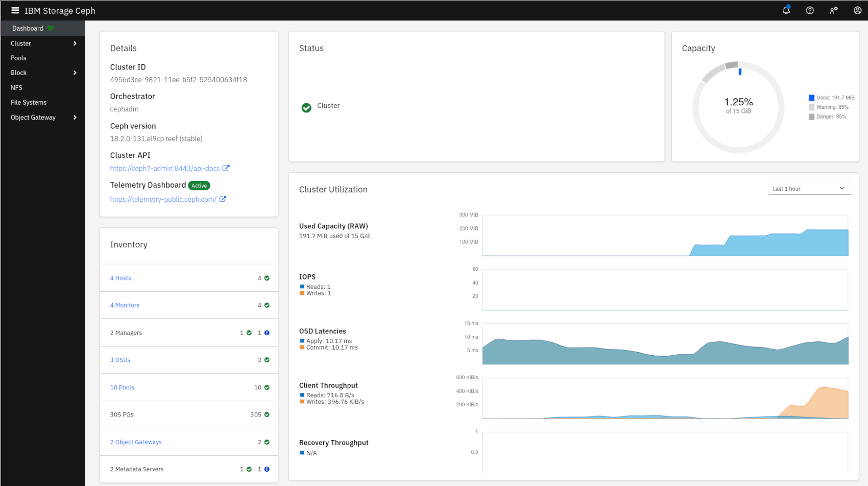Open the 4 Hosts inventory link
This screenshot has height=486, width=868.
[x=120, y=278]
